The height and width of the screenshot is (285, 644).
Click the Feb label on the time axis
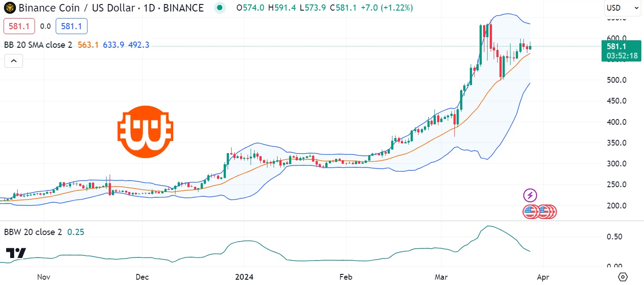coord(345,277)
